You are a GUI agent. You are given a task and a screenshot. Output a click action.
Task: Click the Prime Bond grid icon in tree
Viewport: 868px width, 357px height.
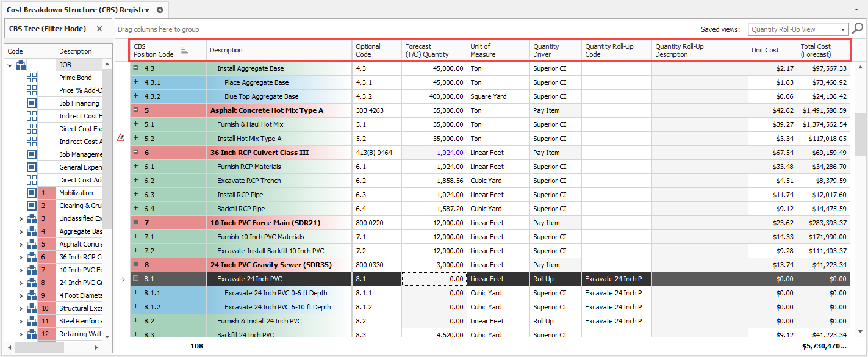pos(32,78)
